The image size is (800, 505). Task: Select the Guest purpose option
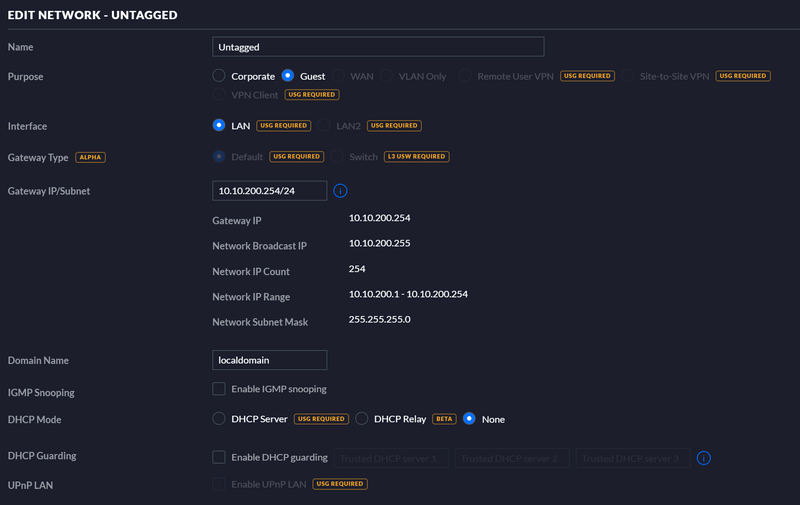click(288, 75)
